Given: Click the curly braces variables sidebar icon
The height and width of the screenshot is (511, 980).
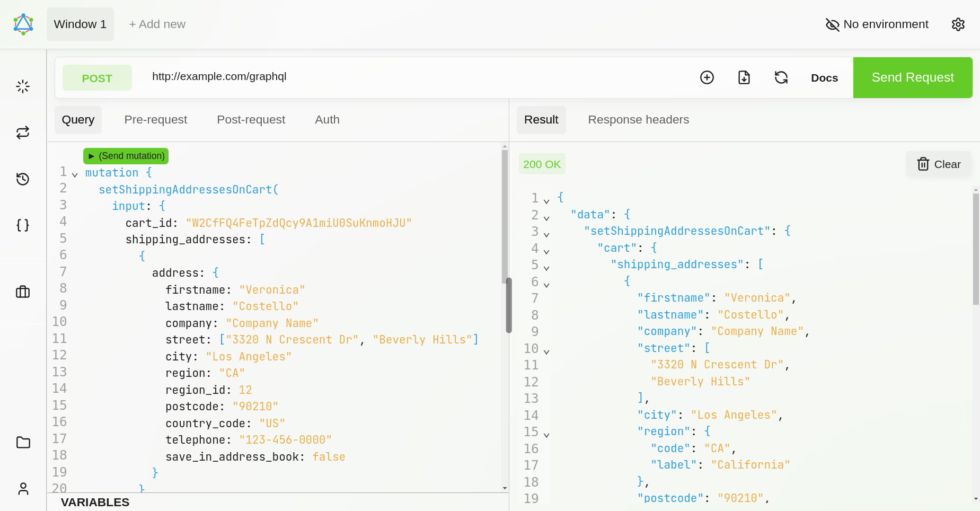Looking at the screenshot, I should pyautogui.click(x=23, y=225).
